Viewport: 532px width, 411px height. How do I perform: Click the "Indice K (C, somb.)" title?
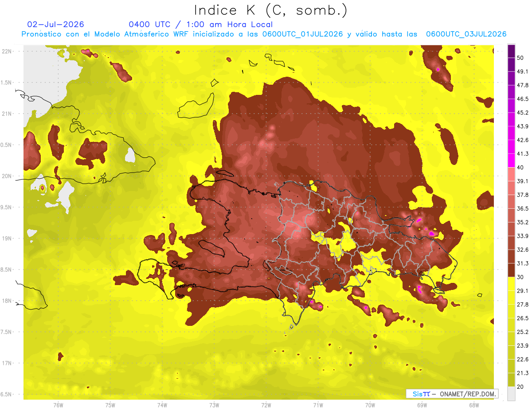pyautogui.click(x=270, y=10)
